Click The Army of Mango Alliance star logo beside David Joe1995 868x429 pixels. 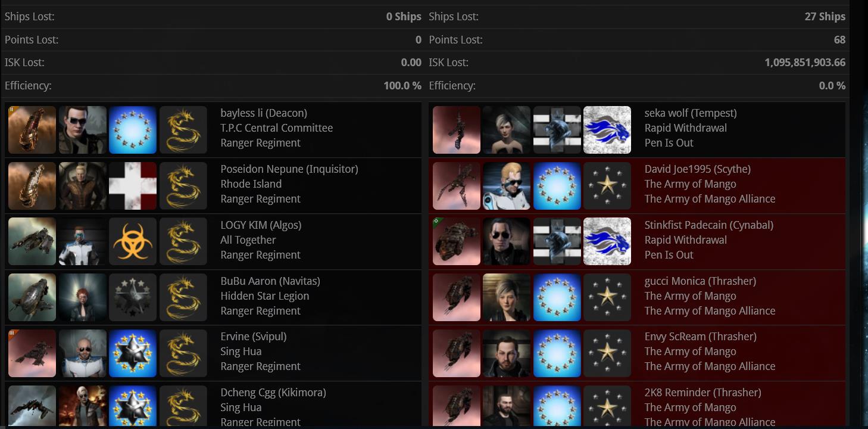coord(607,186)
